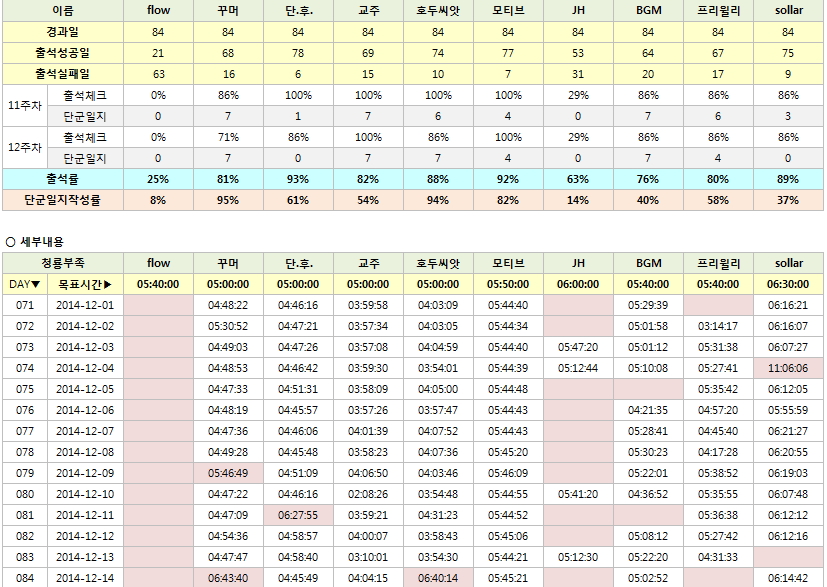
Task: Click the date cell 2014-12-09
Action: [x=85, y=473]
